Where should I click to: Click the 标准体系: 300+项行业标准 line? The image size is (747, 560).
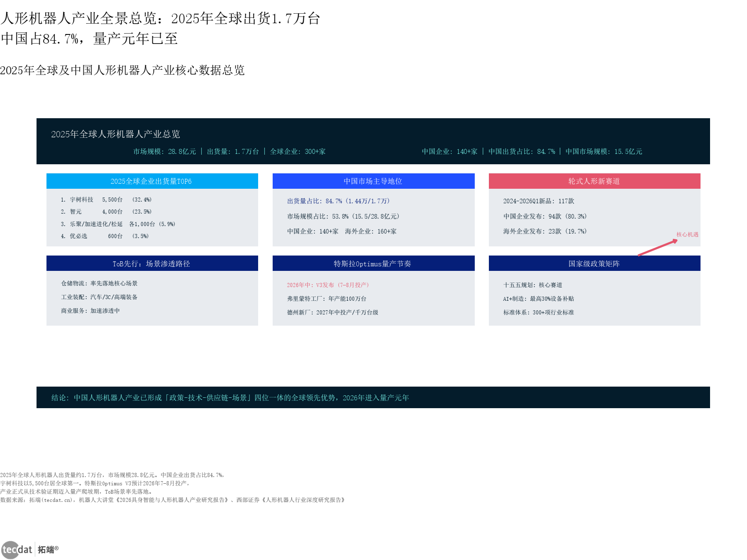click(538, 312)
